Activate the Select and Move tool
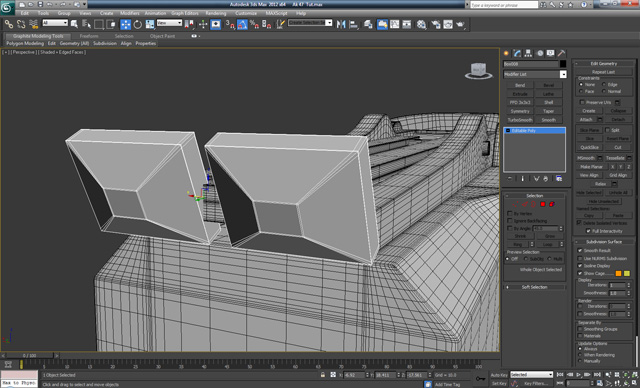The width and height of the screenshot is (640, 388). pos(125,24)
